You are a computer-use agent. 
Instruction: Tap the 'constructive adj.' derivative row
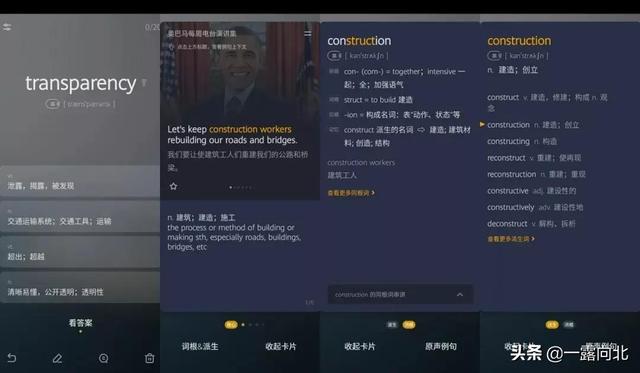click(x=531, y=191)
